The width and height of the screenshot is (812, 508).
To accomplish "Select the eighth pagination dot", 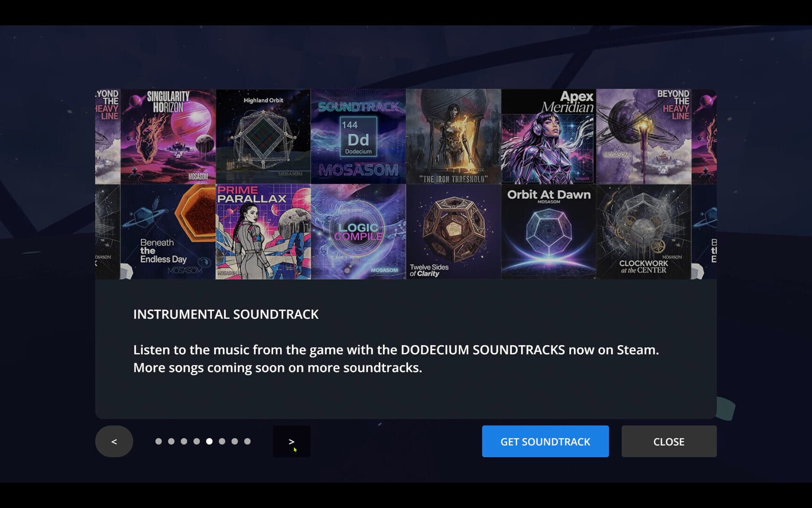I will coord(247,441).
